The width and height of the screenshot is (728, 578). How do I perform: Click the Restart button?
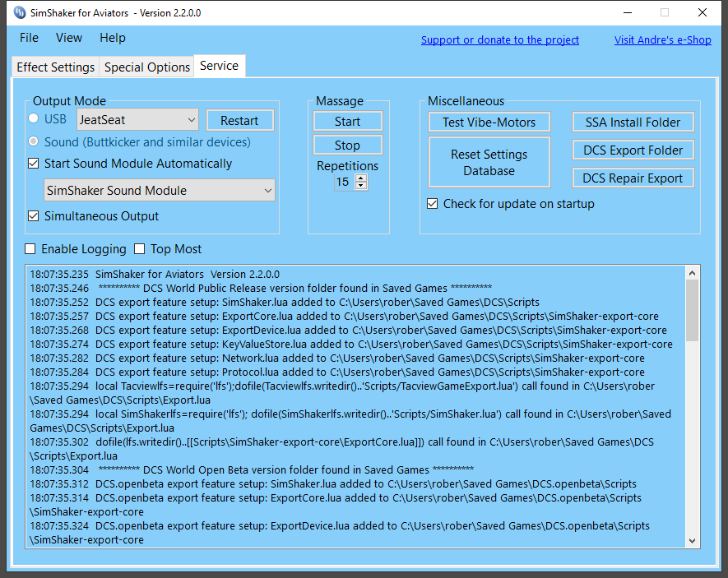point(239,121)
